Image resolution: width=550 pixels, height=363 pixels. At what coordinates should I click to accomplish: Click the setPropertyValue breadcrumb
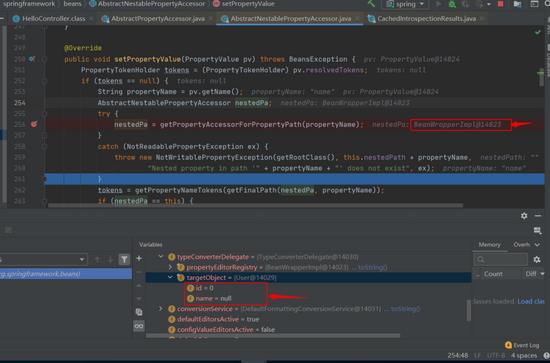(x=244, y=4)
